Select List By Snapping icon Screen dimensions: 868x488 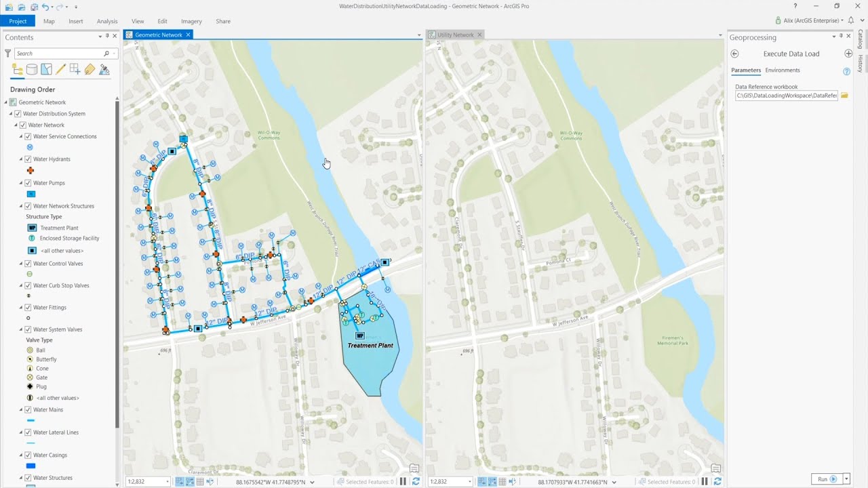[x=75, y=69]
